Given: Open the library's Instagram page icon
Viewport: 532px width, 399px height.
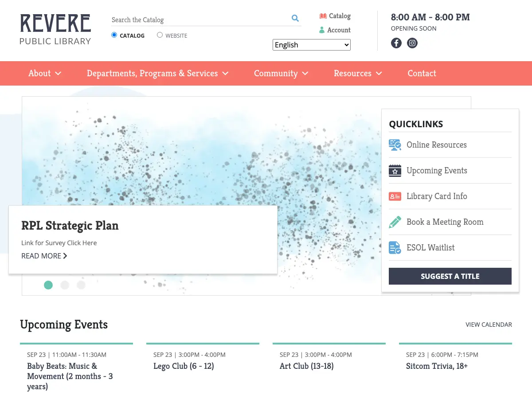Looking at the screenshot, I should click(x=412, y=43).
